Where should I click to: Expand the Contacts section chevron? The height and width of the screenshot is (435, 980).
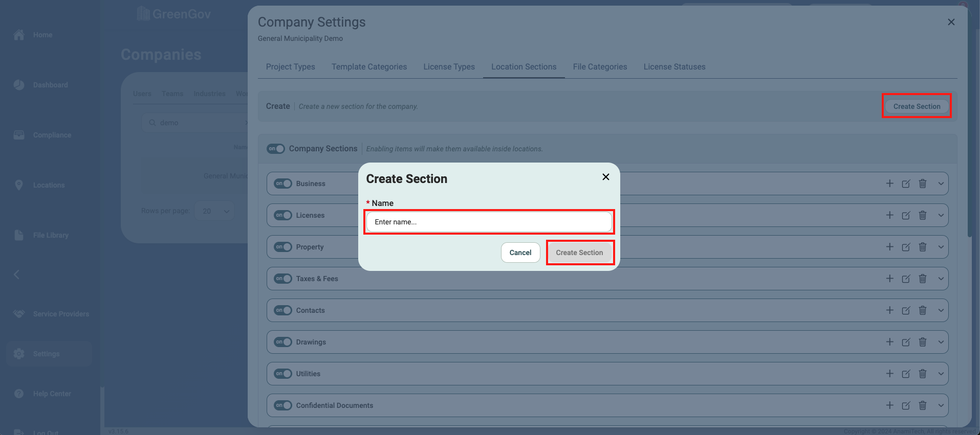tap(941, 310)
